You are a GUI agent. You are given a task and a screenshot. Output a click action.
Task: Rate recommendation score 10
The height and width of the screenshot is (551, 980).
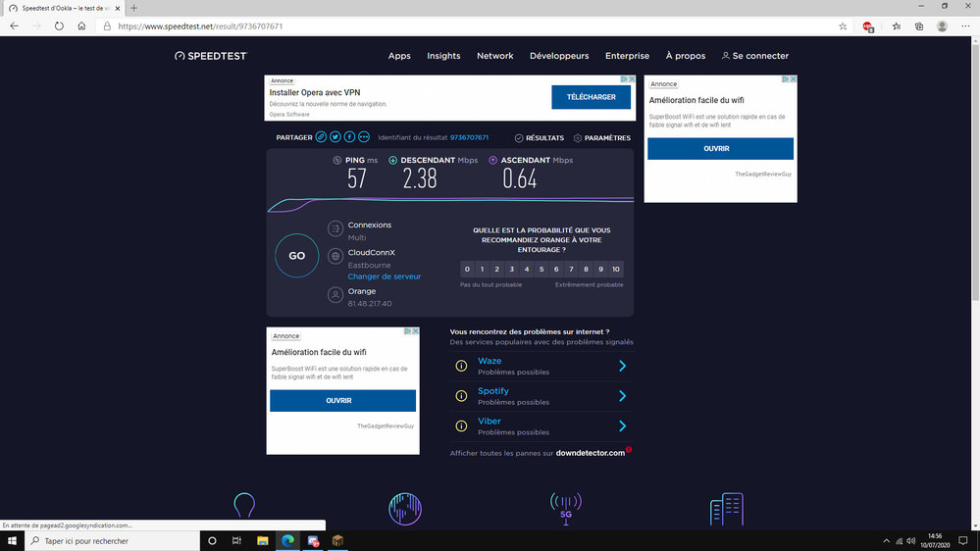coord(616,270)
